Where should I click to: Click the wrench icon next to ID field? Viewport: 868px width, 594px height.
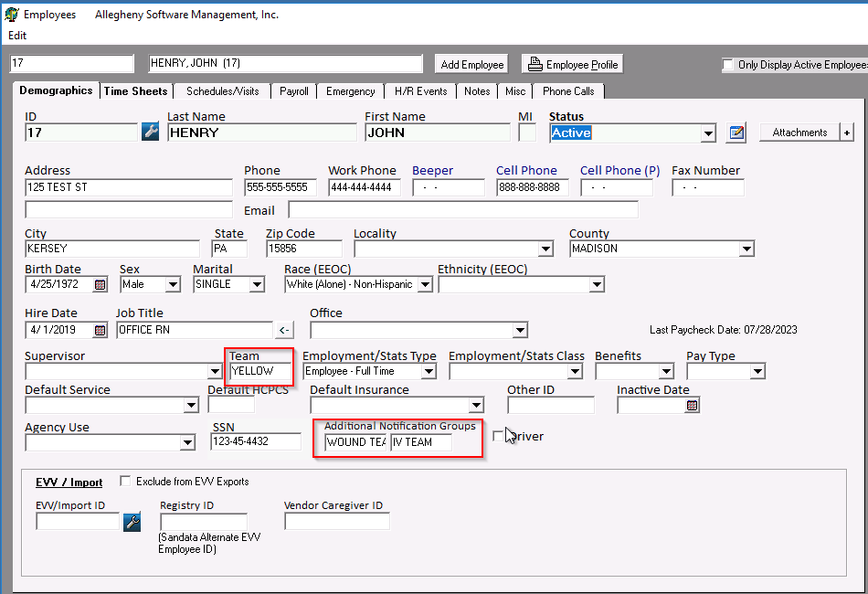(150, 132)
